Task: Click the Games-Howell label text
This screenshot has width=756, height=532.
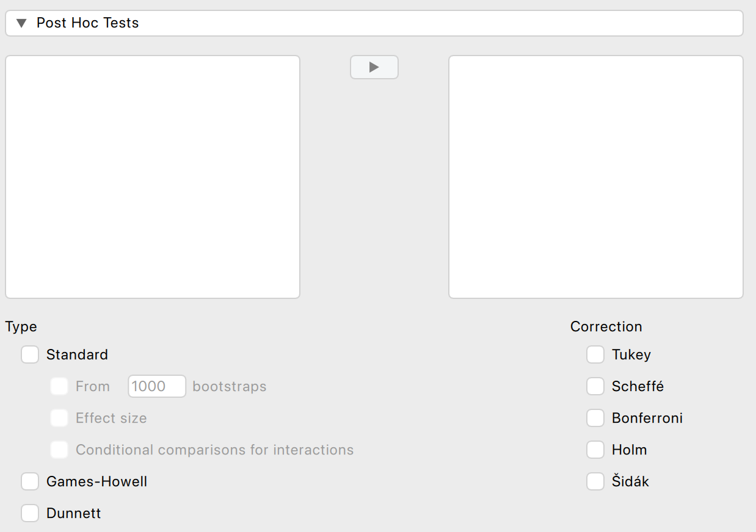Action: (x=96, y=481)
